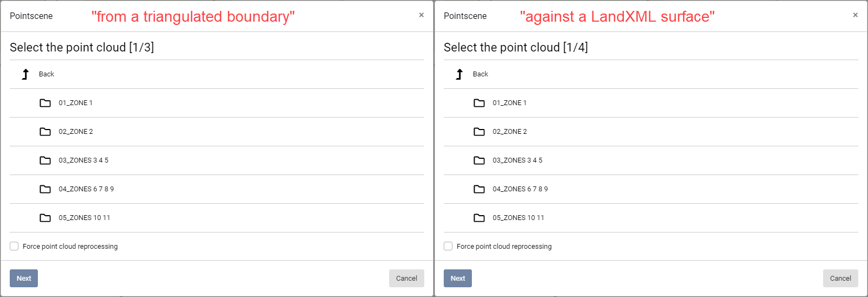Click folder icon for 01_ZONE 1 in right dialog
868x297 pixels.
pyautogui.click(x=479, y=103)
